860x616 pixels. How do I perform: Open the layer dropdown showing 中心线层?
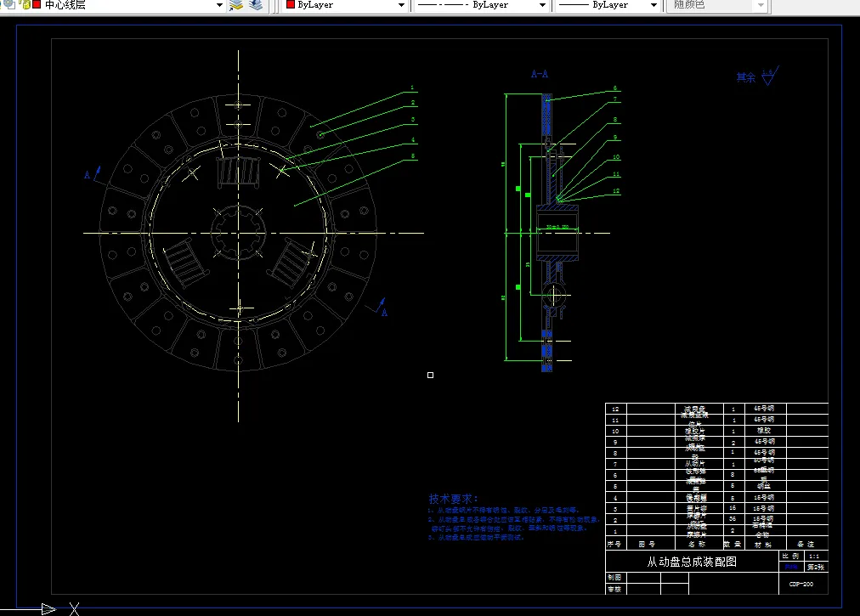click(219, 5)
